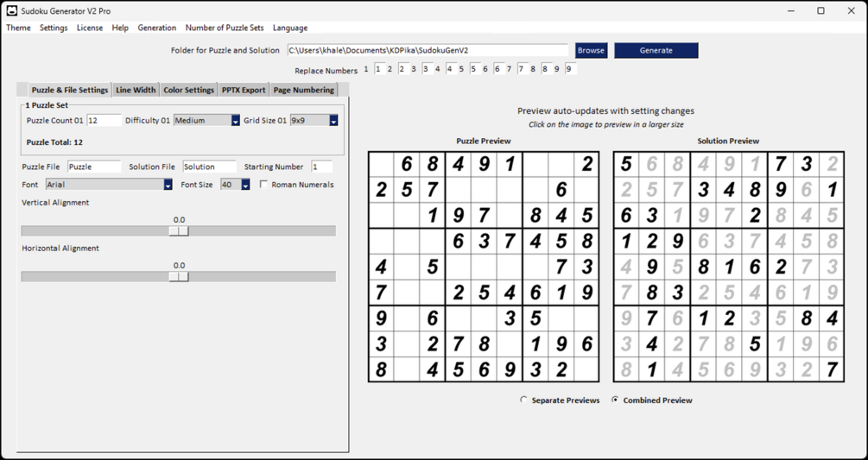Screen dimensions: 868x460
Task: Switch to the Color Settings tab
Action: 189,90
